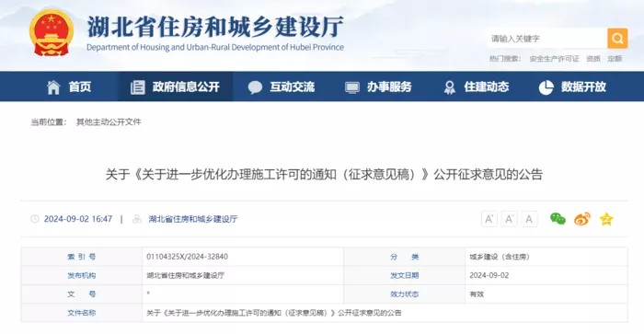This screenshot has width=644, height=334.
Task: Click category value 城乡建设（含住房）
Action: pyautogui.click(x=500, y=257)
